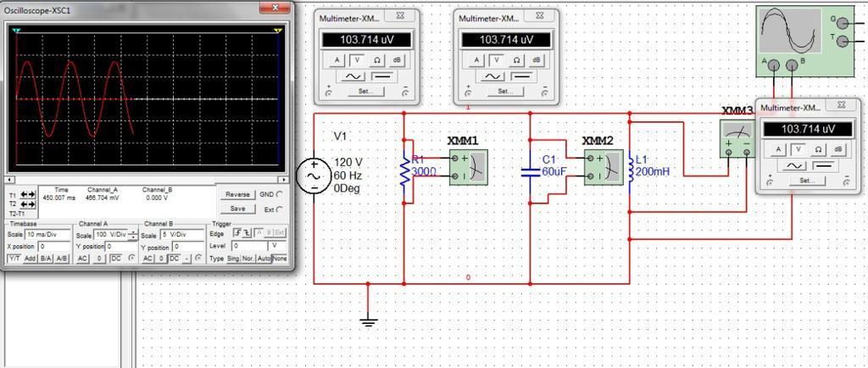Click the Reverse button in oscilloscope
868x368 pixels.
pos(237,194)
